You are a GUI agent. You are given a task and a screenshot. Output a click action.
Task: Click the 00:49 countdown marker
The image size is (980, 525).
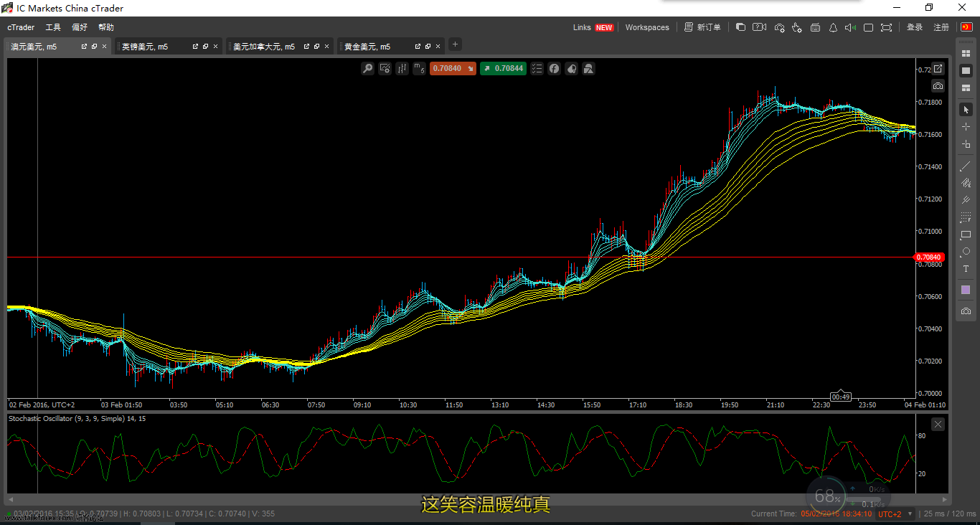[841, 397]
